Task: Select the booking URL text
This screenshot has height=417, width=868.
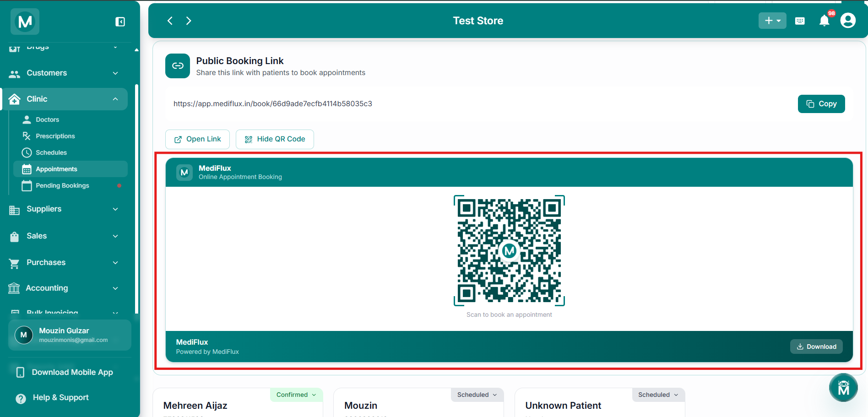Action: click(x=273, y=104)
